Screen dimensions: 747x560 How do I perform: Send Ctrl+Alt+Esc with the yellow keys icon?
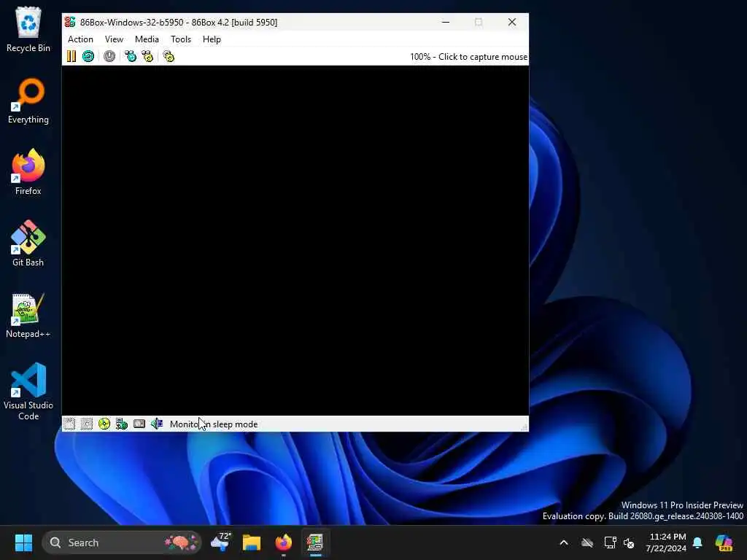pos(147,57)
